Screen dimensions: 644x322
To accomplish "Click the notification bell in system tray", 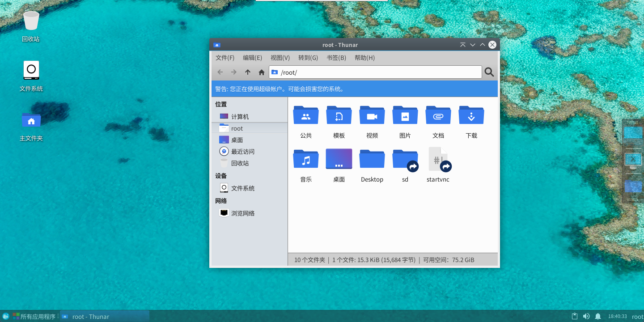I will pyautogui.click(x=598, y=317).
